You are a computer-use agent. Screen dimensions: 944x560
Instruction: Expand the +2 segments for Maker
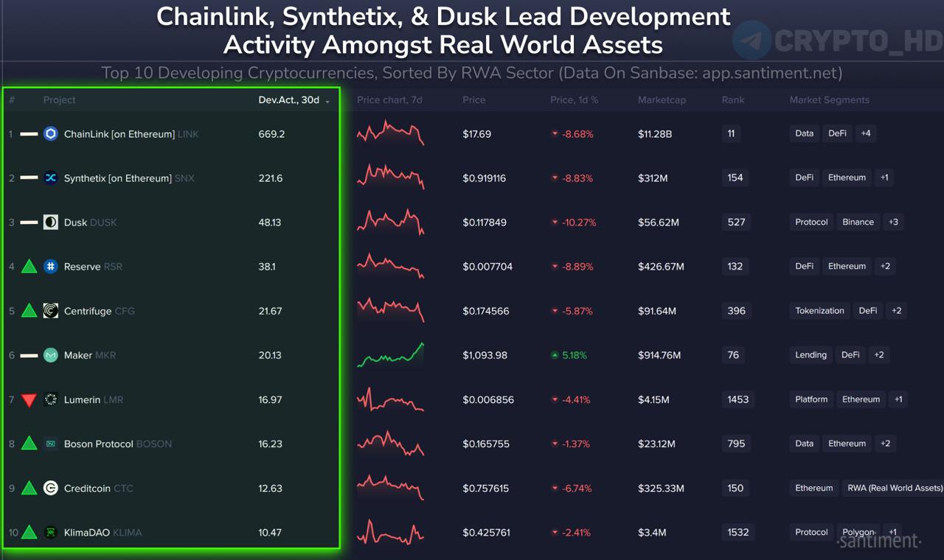pyautogui.click(x=878, y=354)
